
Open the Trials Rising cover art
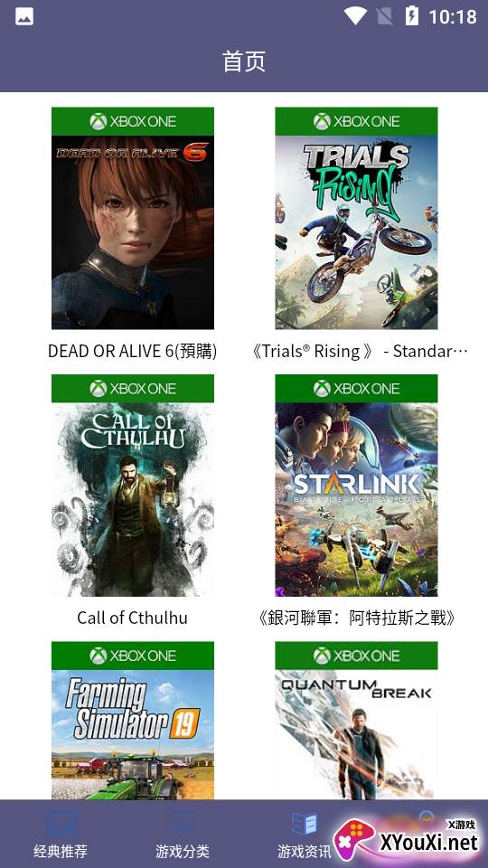click(x=356, y=218)
